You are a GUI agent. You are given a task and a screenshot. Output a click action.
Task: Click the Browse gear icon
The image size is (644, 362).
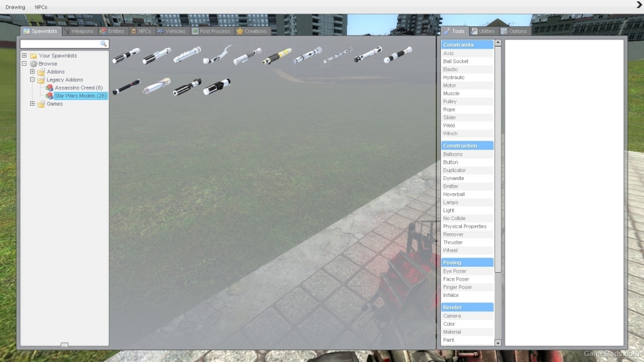[34, 64]
